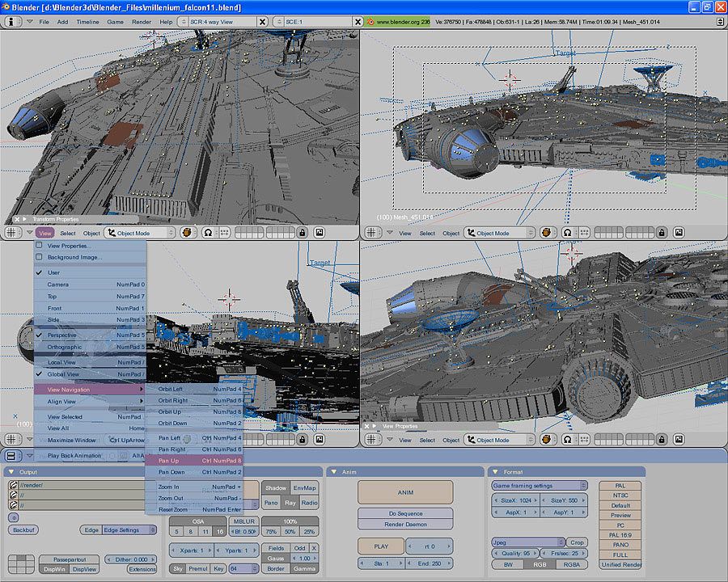Click window type grid icon in bottom-left viewport

[x=12, y=440]
